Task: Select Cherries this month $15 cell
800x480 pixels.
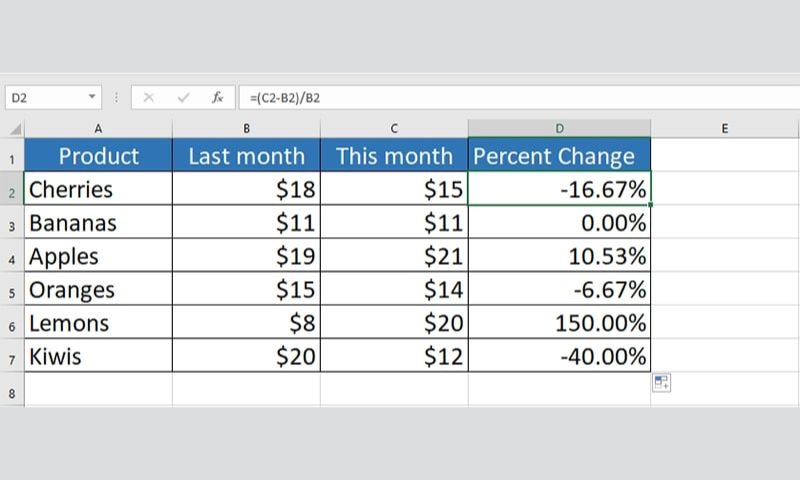Action: click(x=394, y=189)
